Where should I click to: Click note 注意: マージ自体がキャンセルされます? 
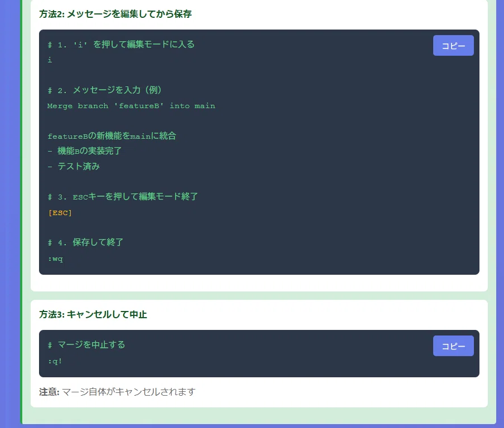coord(117,392)
